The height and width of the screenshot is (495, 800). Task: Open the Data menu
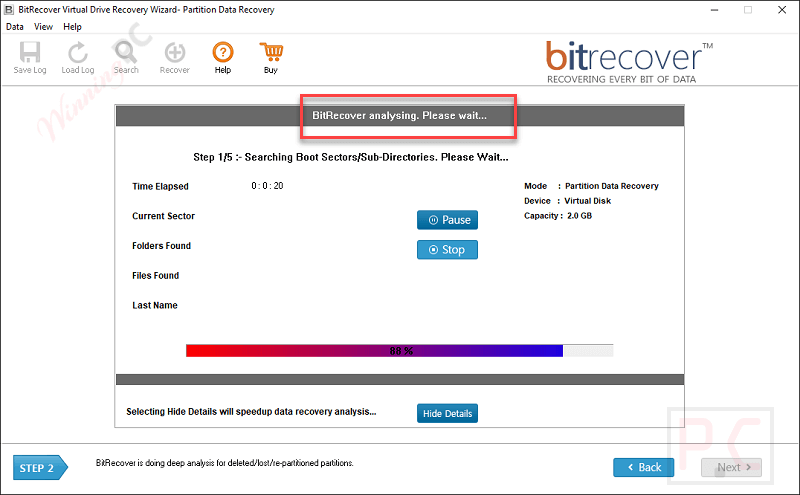click(x=15, y=27)
